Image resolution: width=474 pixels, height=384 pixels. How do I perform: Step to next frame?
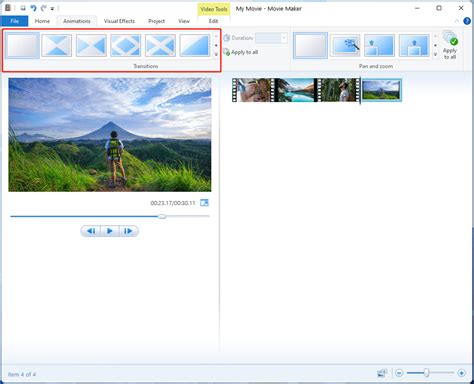pyautogui.click(x=128, y=231)
